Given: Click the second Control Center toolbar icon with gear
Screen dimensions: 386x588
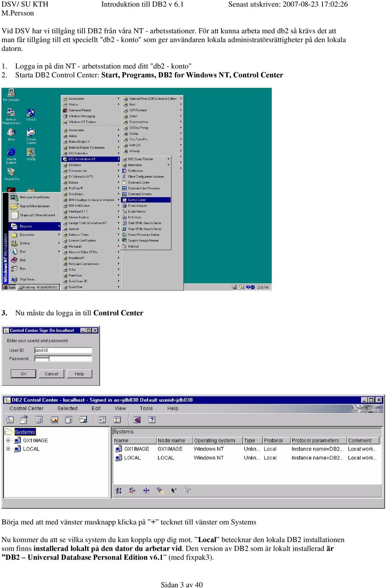Looking at the screenshot, I should point(24,420).
